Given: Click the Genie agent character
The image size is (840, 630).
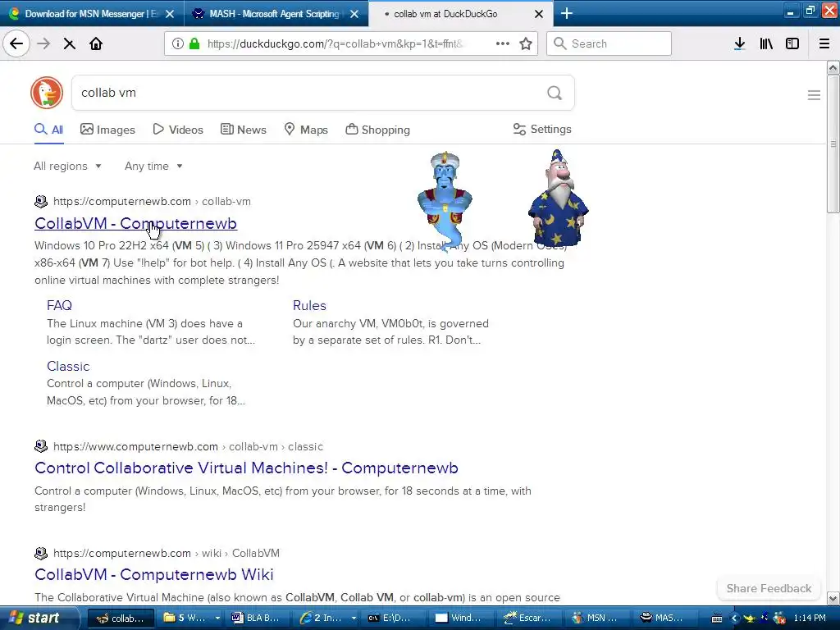Looking at the screenshot, I should point(445,200).
